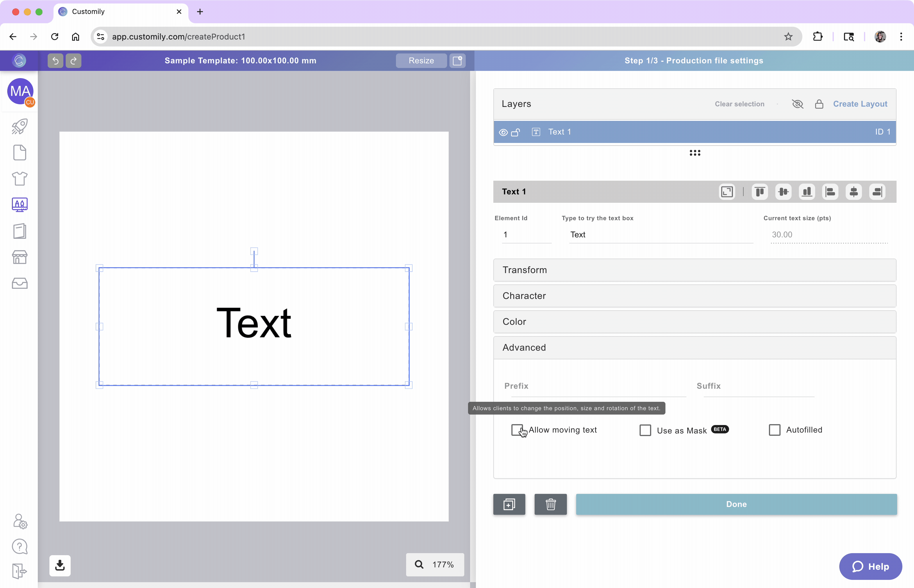This screenshot has width=914, height=588.
Task: Click the align horizontal center icon
Action: point(854,192)
